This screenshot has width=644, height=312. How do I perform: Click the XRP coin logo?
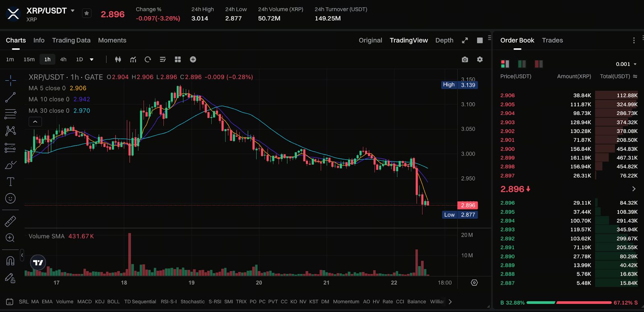point(13,14)
